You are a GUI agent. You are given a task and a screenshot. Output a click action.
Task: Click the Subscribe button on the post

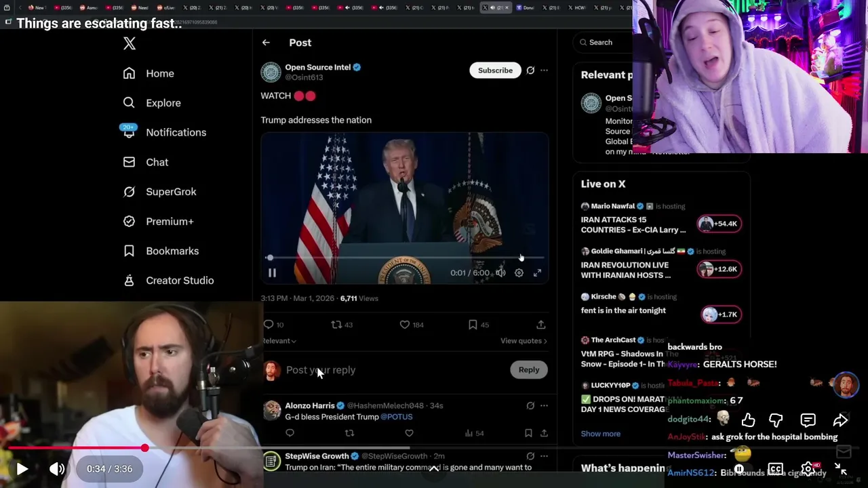(495, 70)
